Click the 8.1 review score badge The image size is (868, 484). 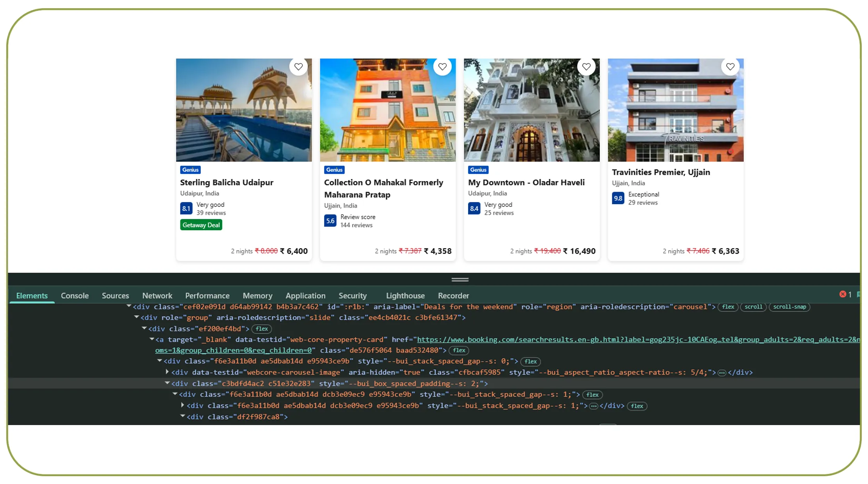tap(186, 208)
